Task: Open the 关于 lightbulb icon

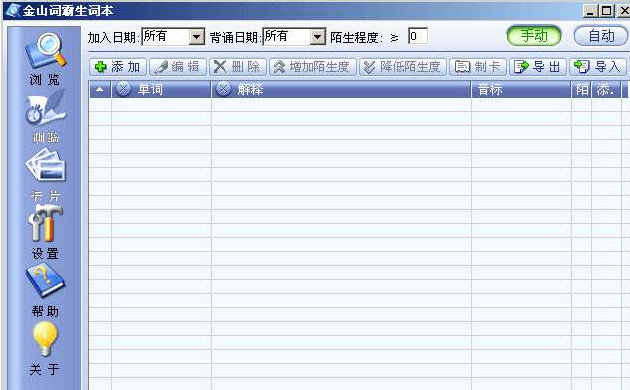Action: coord(45,339)
